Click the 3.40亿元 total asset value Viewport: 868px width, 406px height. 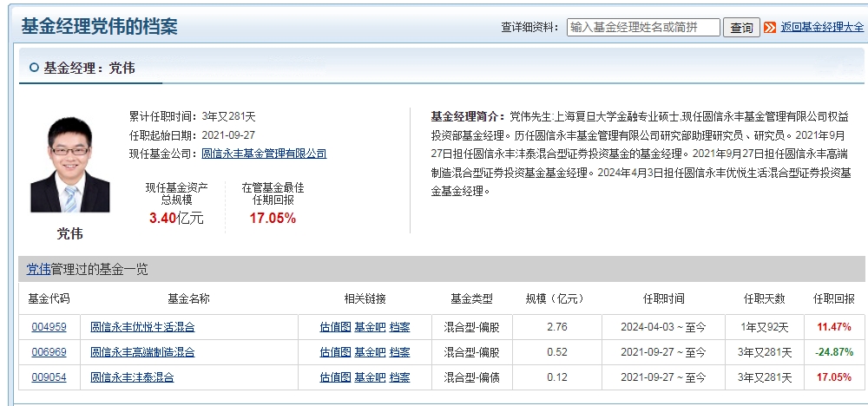[176, 218]
